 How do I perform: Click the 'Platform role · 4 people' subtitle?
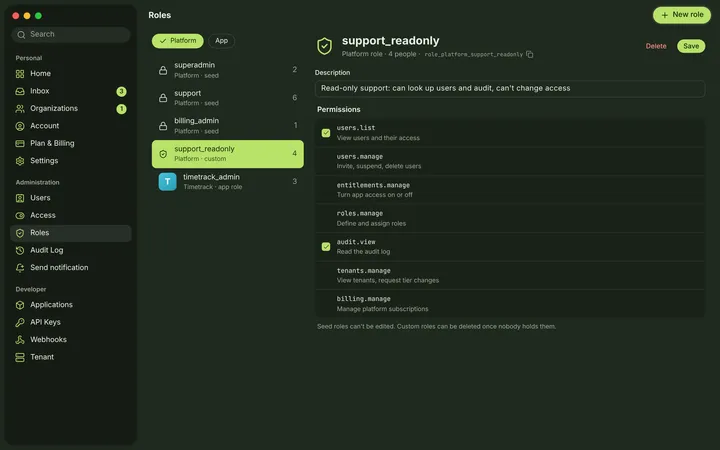[x=379, y=54]
